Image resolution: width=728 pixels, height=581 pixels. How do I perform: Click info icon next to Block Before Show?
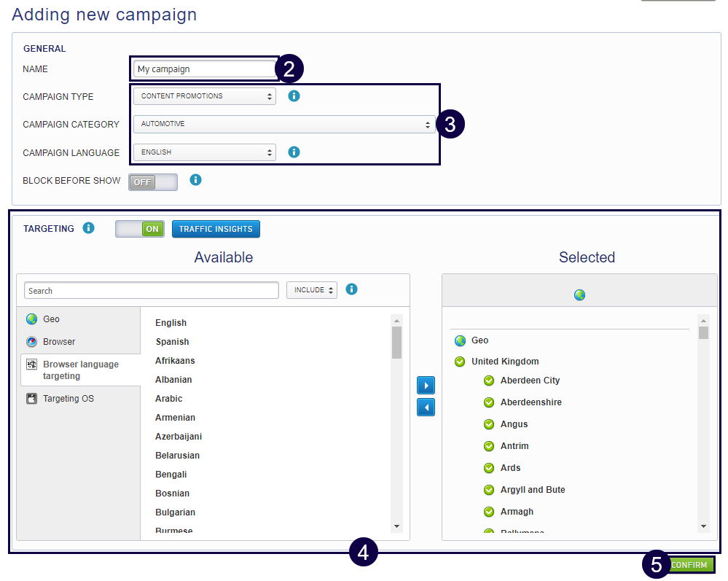[195, 179]
